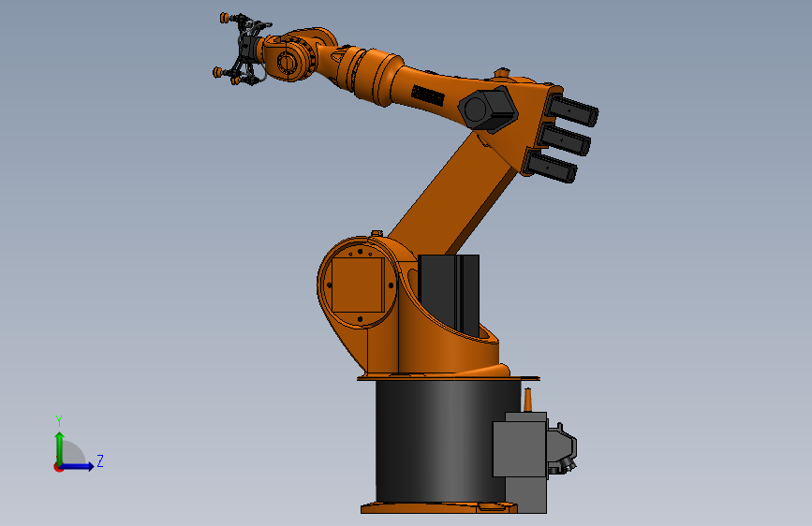Select the topmost of three rear black motors

[573, 110]
